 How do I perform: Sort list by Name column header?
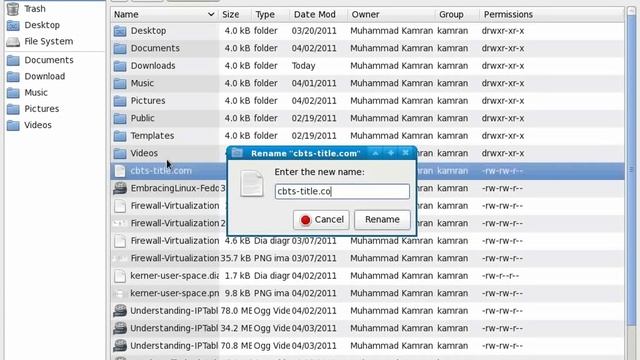pyautogui.click(x=164, y=14)
